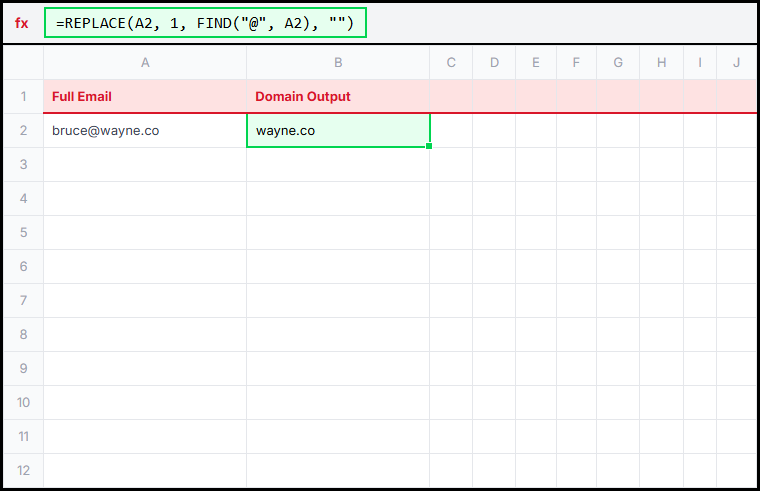Select column A header
Screen dimensions: 760x491
point(145,63)
